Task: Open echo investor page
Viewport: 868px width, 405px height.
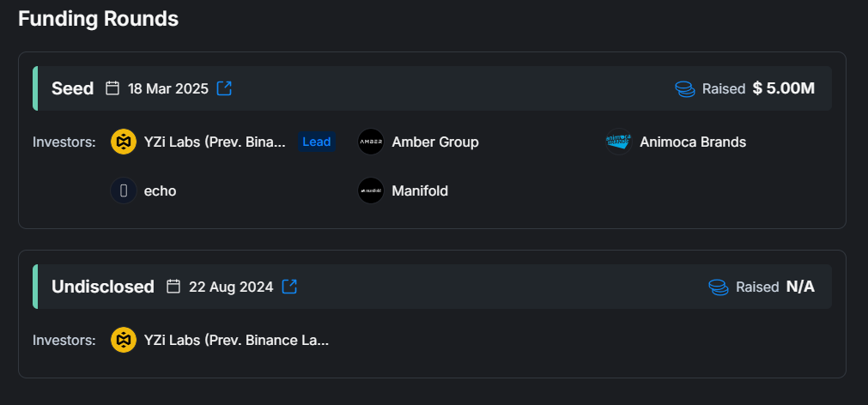Action: pos(161,190)
